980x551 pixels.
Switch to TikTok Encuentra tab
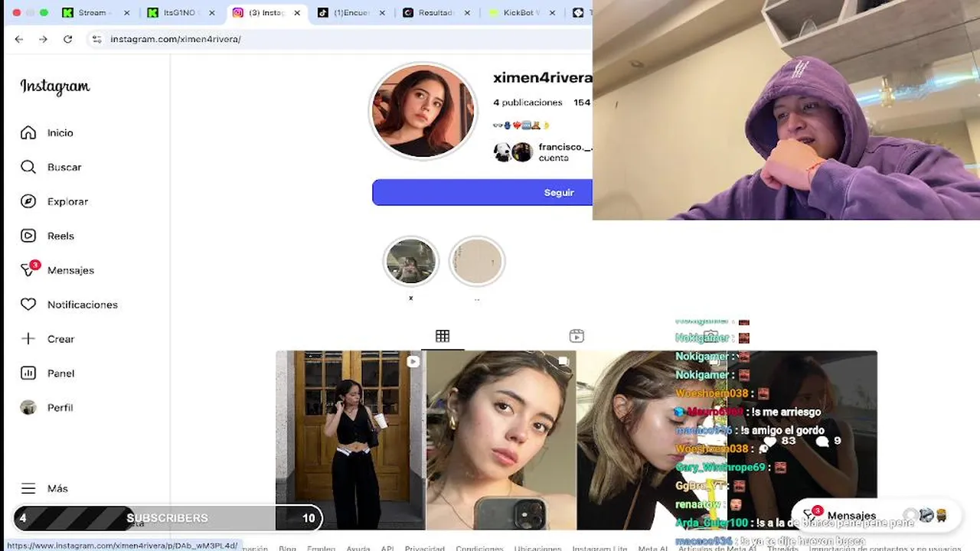click(x=350, y=13)
